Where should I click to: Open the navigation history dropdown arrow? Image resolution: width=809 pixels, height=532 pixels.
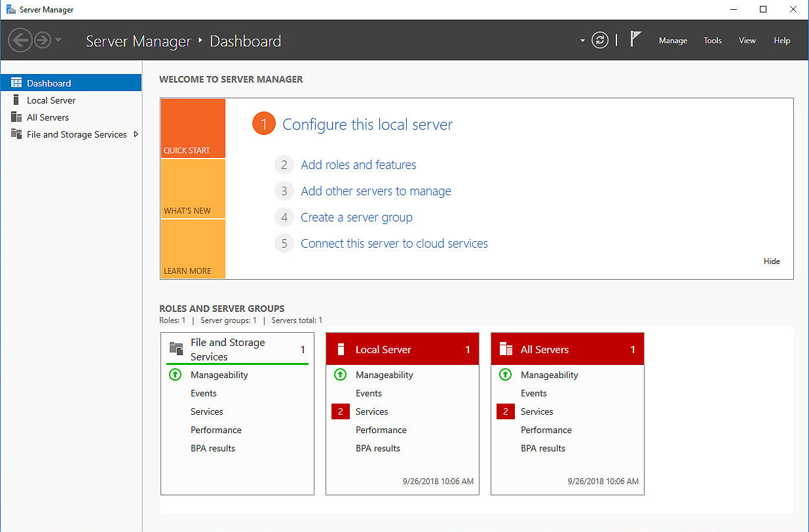(x=58, y=41)
